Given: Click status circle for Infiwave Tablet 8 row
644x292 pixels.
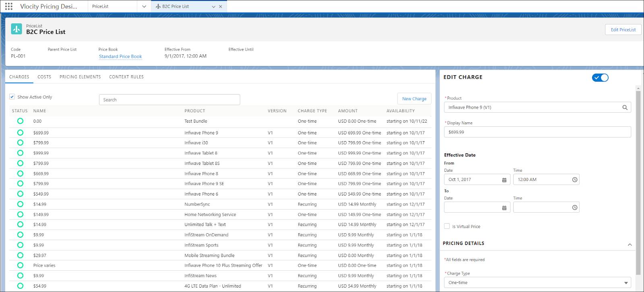Looking at the screenshot, I should pyautogui.click(x=20, y=153).
